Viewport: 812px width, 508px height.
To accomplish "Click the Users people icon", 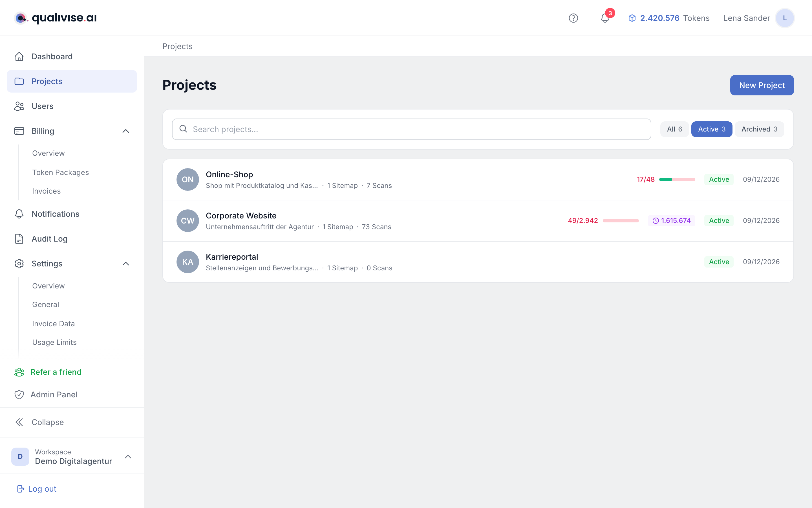I will (x=19, y=106).
